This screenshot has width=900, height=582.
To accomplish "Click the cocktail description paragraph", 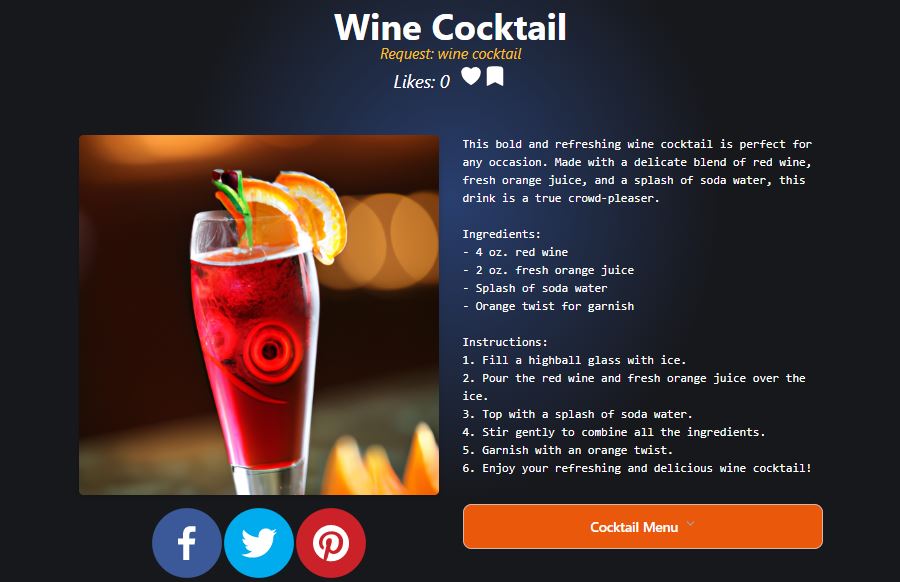I will point(637,171).
